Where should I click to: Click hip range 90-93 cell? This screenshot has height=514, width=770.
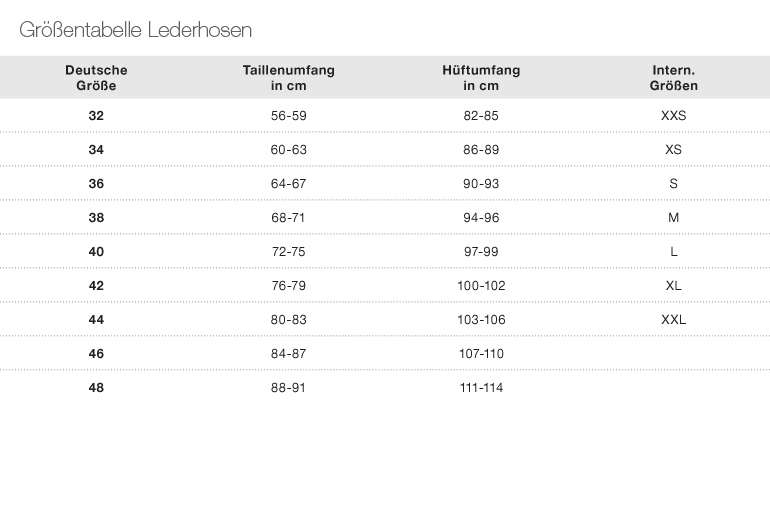(x=481, y=184)
